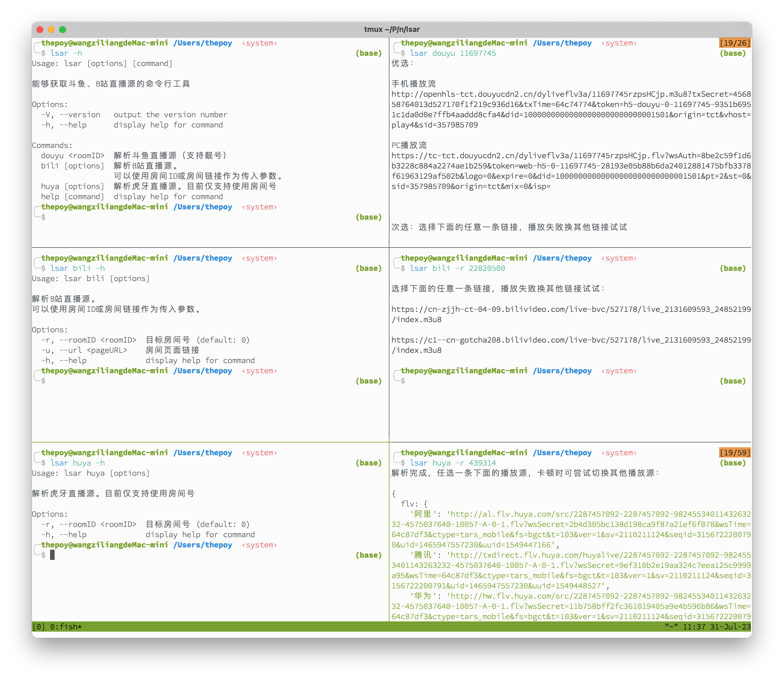Select the 0:fish* window in tmux status bar
The height and width of the screenshot is (680, 784).
pos(66,627)
